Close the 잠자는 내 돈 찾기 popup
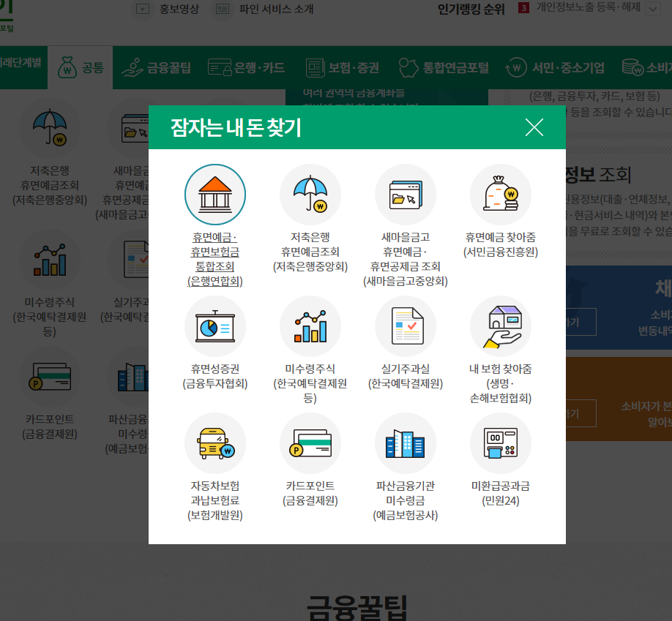The height and width of the screenshot is (621, 672). point(534,127)
